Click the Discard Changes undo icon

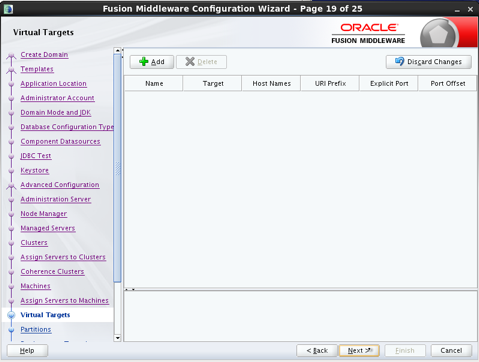399,61
